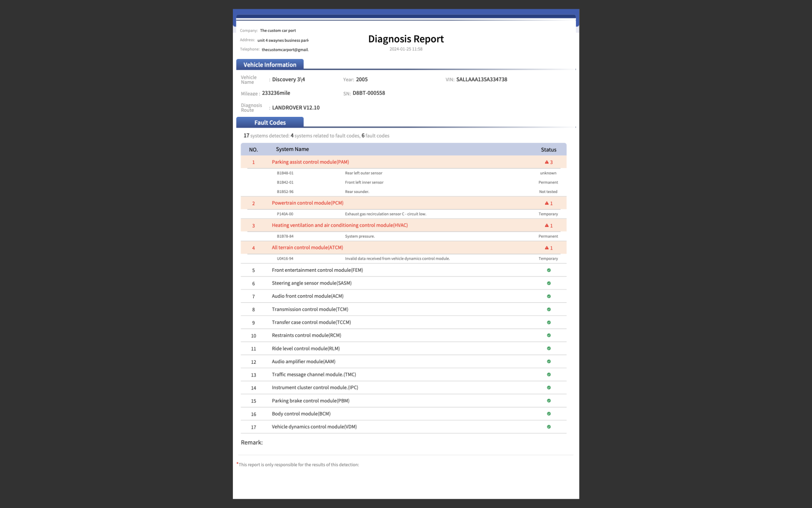This screenshot has height=508, width=812.
Task: Click the 17 systems detected summary line
Action: [316, 136]
